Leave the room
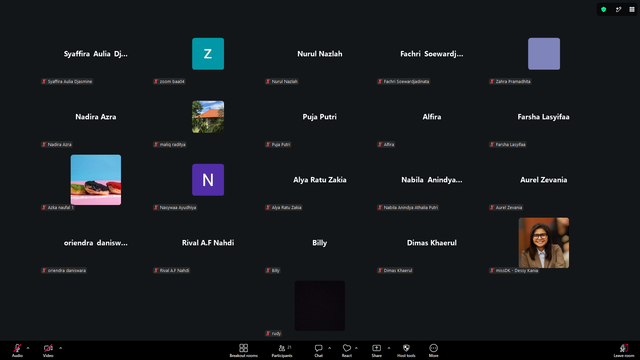 pyautogui.click(x=624, y=350)
